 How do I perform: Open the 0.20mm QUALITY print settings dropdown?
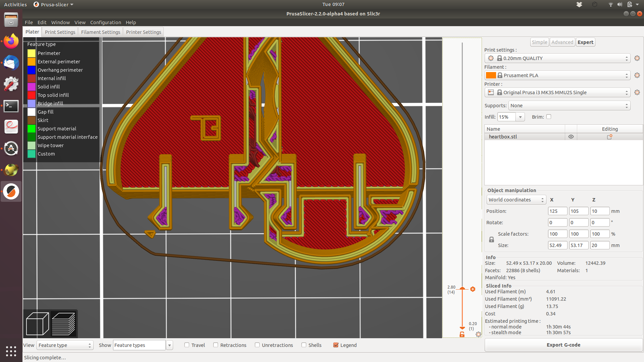[557, 58]
